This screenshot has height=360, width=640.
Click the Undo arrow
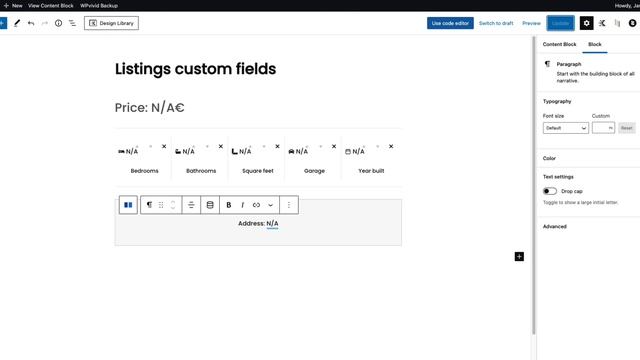(x=31, y=23)
